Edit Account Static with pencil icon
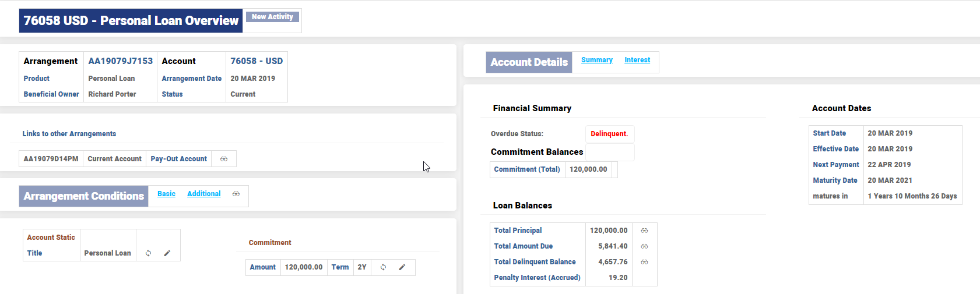This screenshot has height=294, width=980. click(167, 253)
